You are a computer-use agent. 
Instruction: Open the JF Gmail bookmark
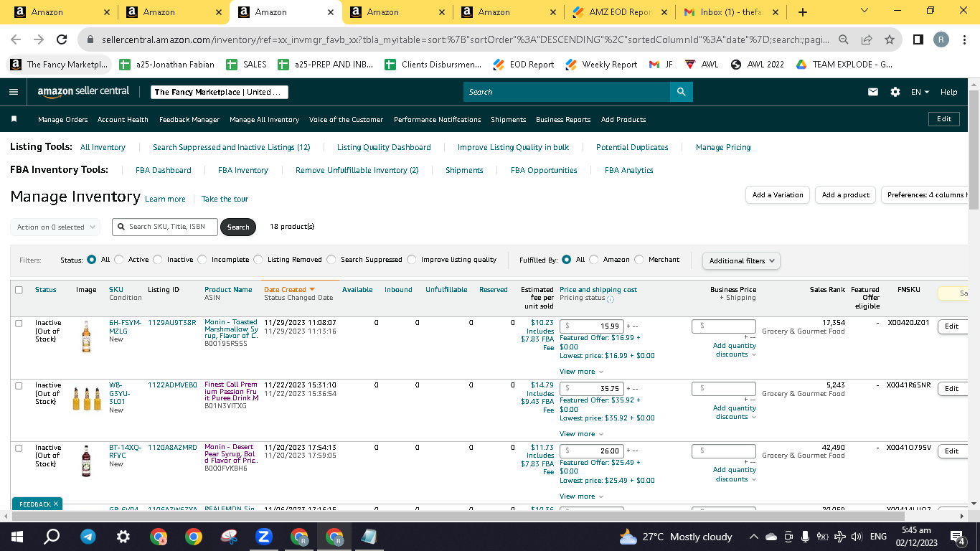661,65
